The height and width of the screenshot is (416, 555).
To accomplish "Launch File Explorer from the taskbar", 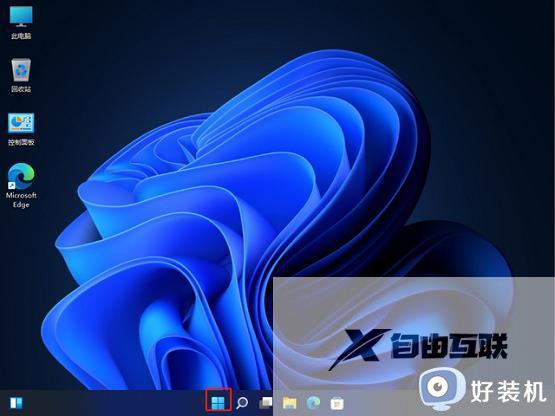I will [x=289, y=403].
